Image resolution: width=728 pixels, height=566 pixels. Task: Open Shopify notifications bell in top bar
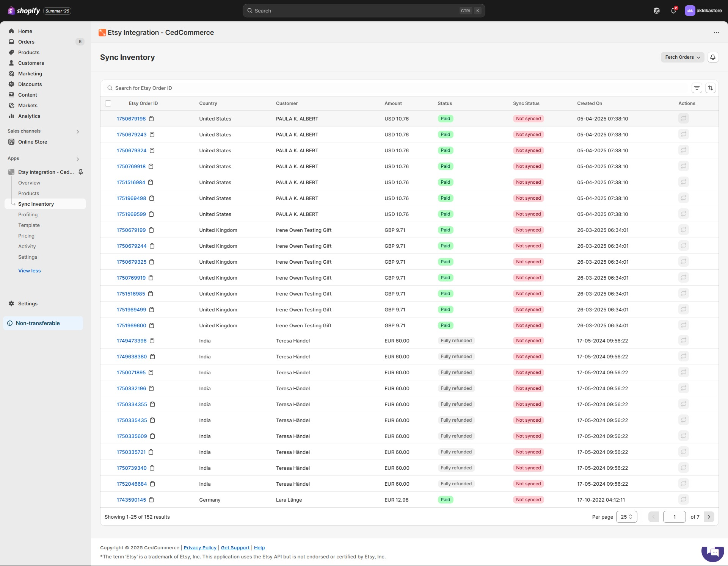(673, 11)
